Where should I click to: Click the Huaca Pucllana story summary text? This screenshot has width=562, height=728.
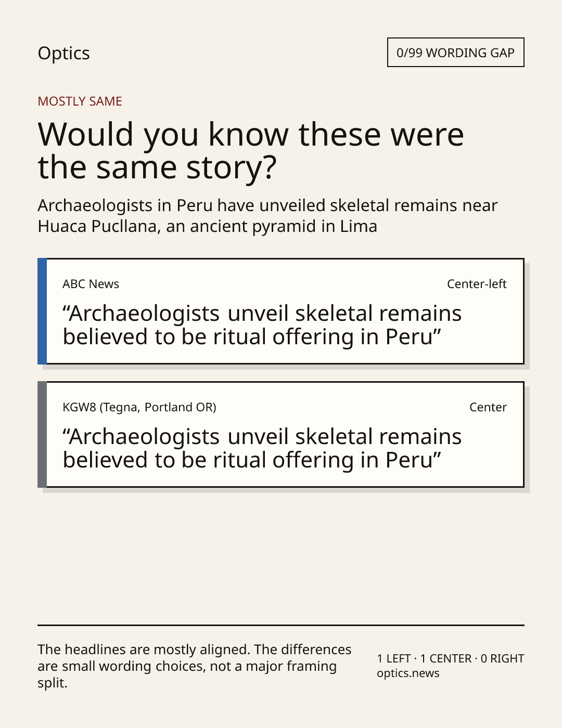267,216
